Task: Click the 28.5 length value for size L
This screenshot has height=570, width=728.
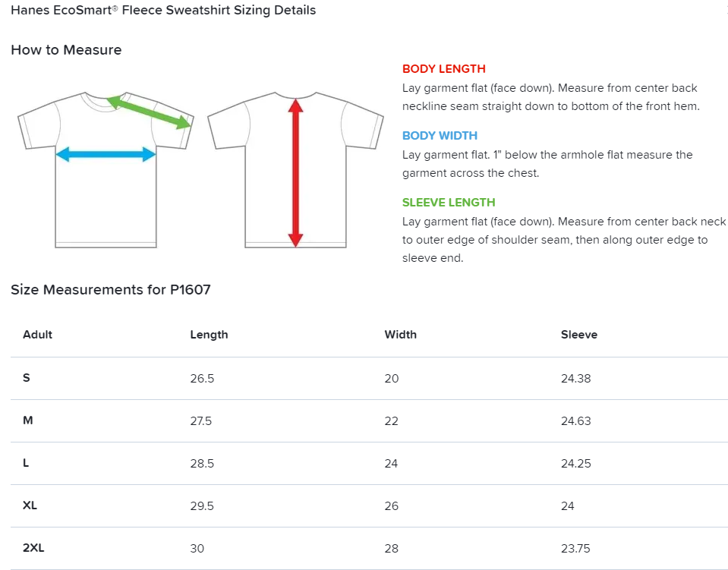Action: [202, 463]
